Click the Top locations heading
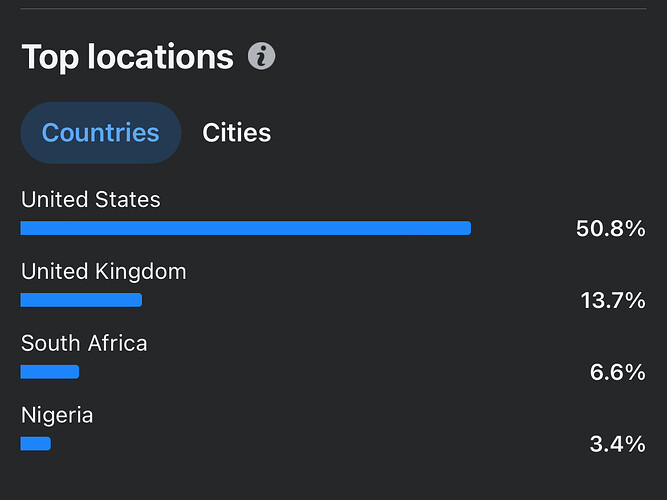The image size is (667, 500). click(127, 57)
